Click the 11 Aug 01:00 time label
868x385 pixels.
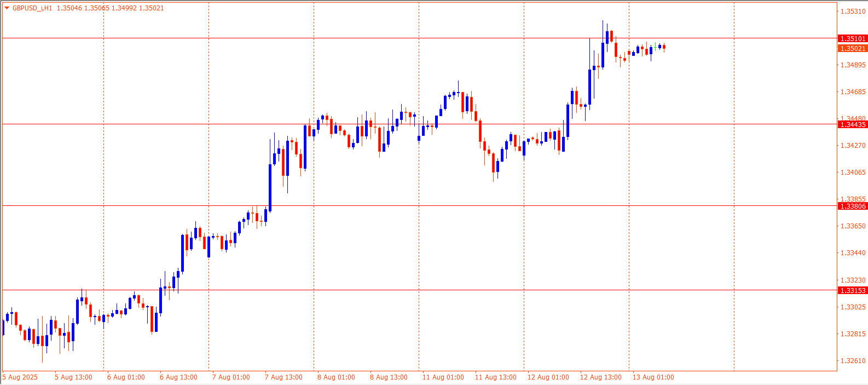coord(443,377)
